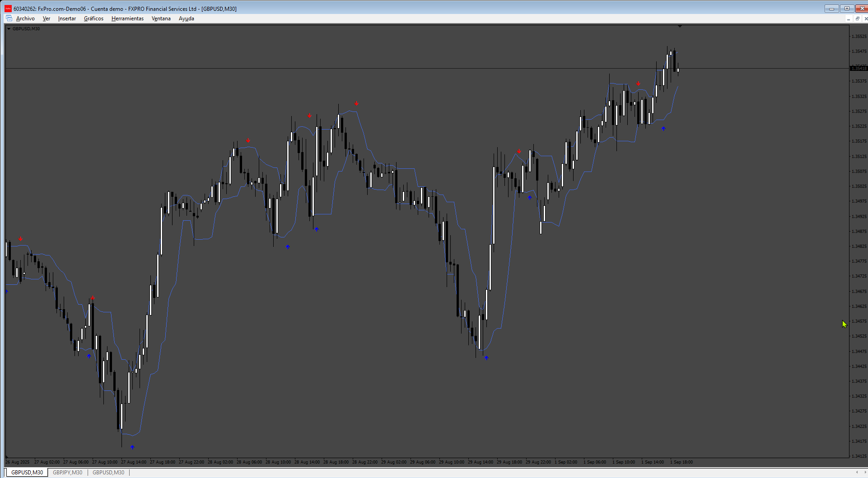Click the 1.34125 price level on the axis
Viewport: 868px width, 478px height.
(859, 456)
